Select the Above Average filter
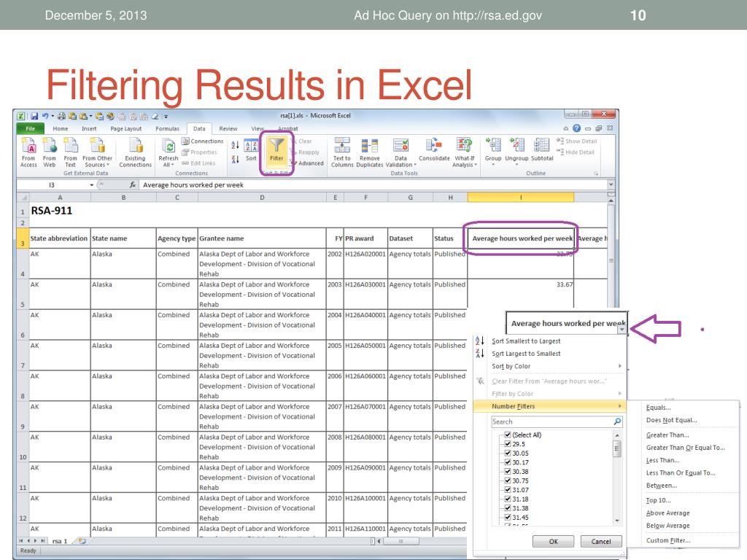 click(668, 513)
